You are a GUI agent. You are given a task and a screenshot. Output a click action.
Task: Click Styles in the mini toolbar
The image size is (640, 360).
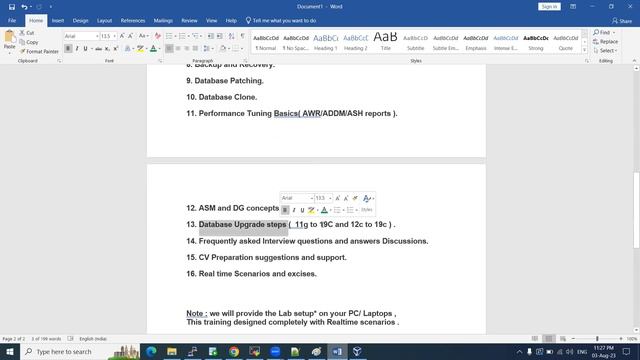367,210
